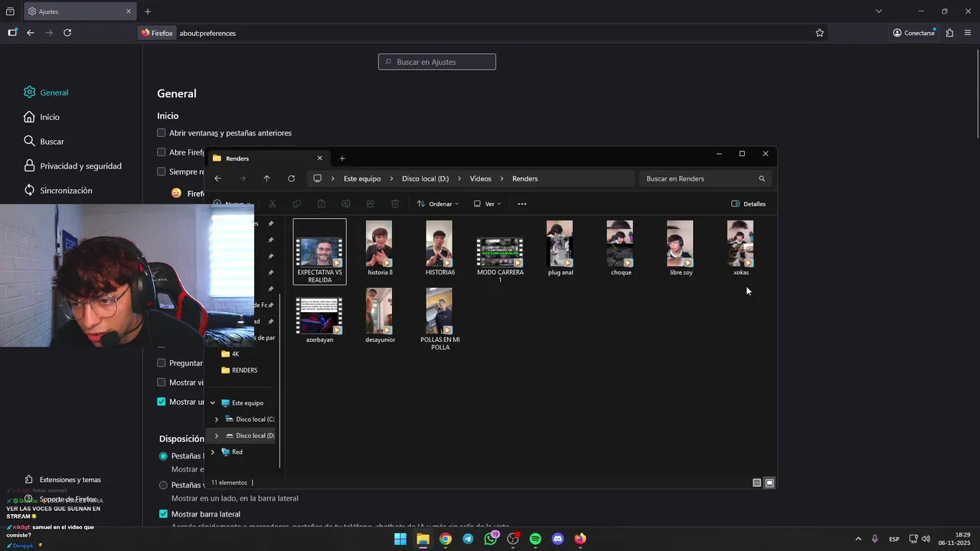Collapse the 'Este equipo' tree node

click(x=213, y=403)
